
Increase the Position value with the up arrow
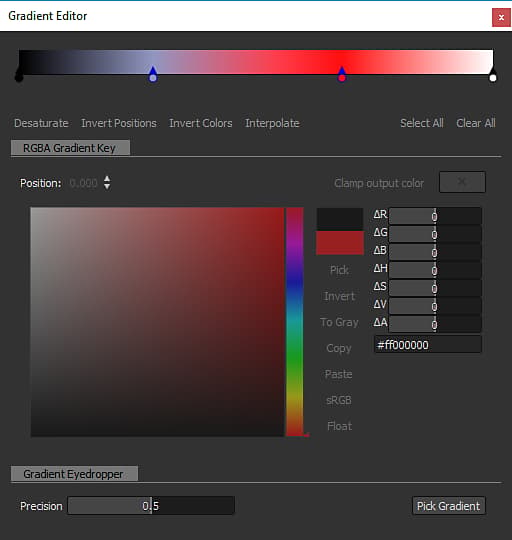(x=107, y=179)
